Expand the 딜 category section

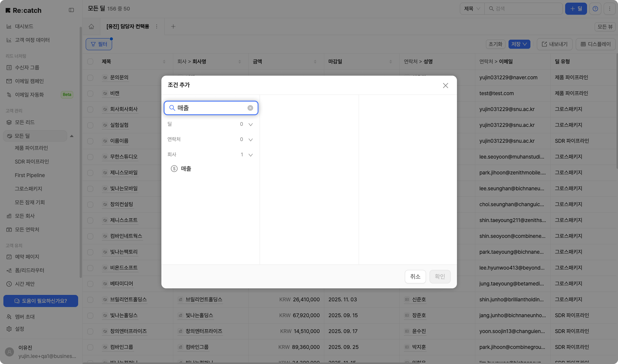tap(250, 124)
